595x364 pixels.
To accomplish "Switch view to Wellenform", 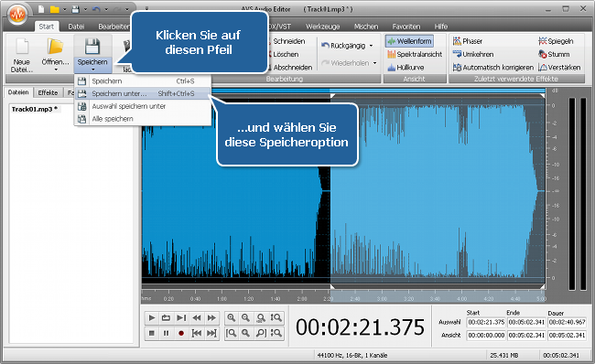I will coord(410,41).
